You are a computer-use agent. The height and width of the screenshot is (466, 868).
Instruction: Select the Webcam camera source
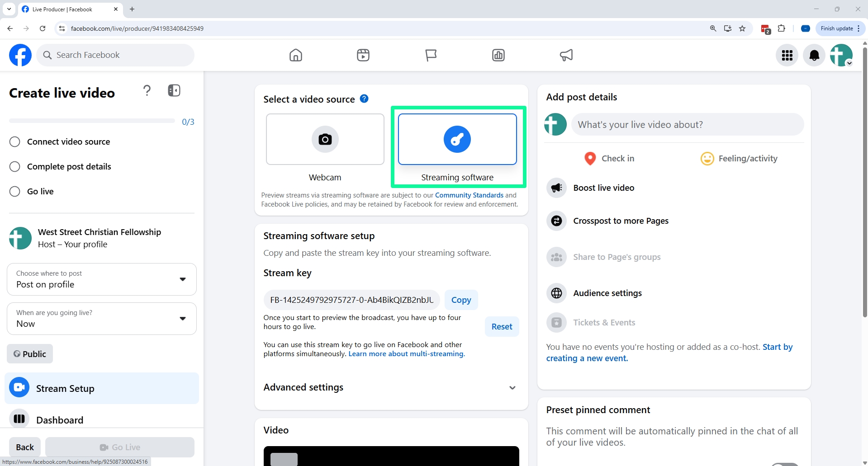pos(325,139)
